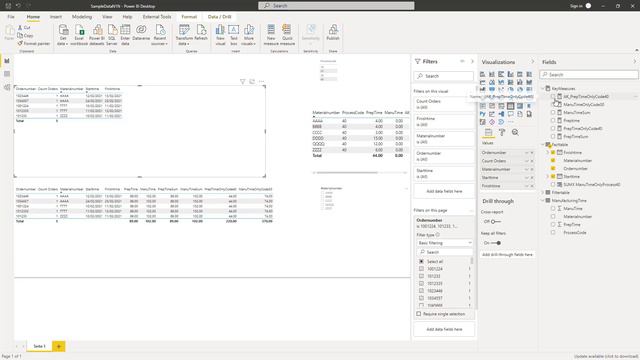
Task: Switch to Report view in left sidebar
Action: tap(7, 61)
